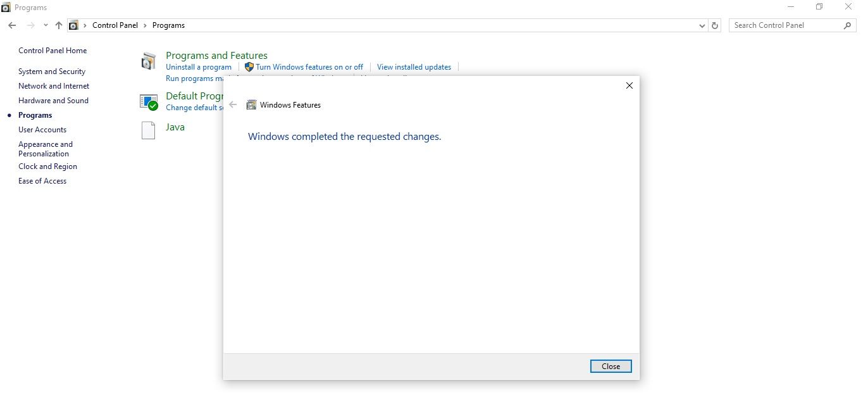This screenshot has width=868, height=395.
Task: Open View installed updates
Action: (414, 66)
